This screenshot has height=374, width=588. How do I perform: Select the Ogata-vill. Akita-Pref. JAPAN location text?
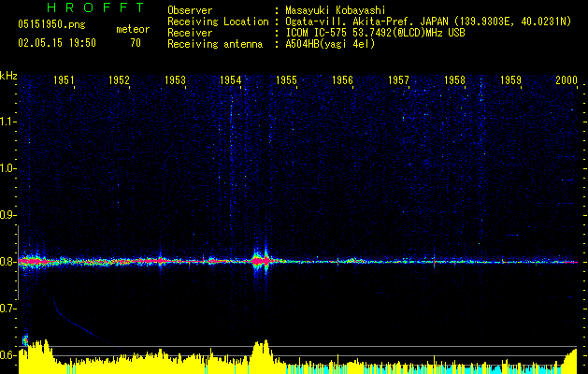428,22
